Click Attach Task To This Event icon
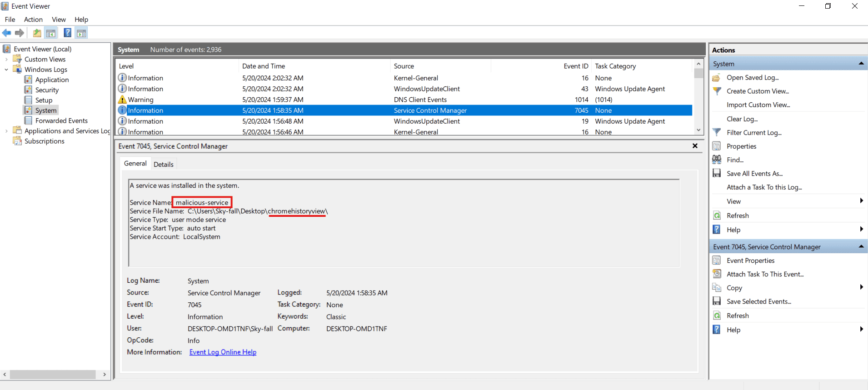 coord(717,274)
